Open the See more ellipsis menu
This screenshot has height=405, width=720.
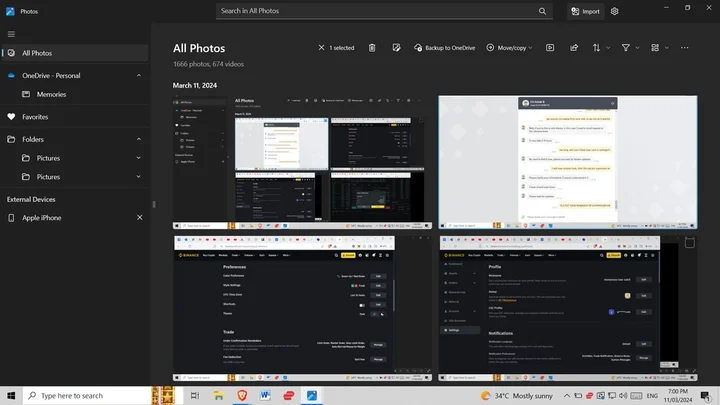coord(685,48)
